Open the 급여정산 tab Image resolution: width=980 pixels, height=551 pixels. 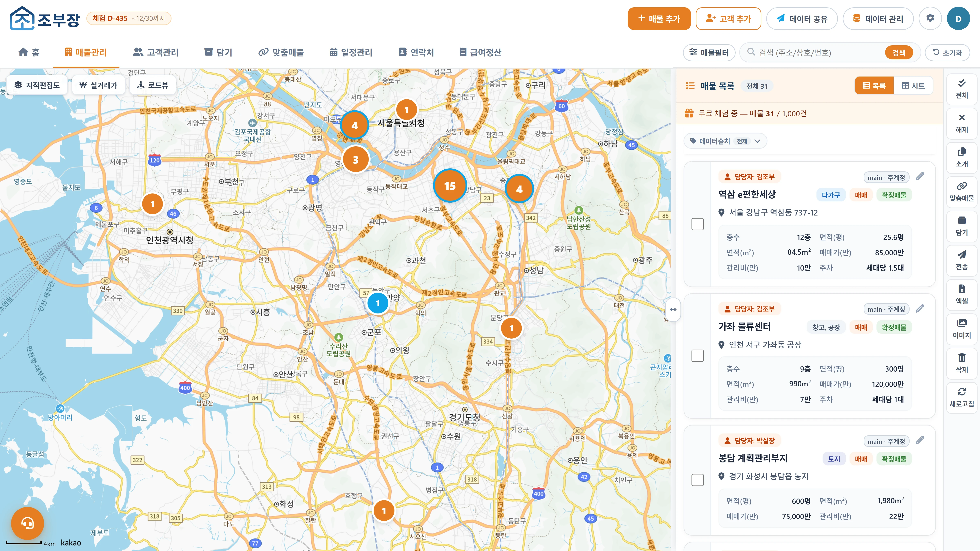tap(480, 52)
